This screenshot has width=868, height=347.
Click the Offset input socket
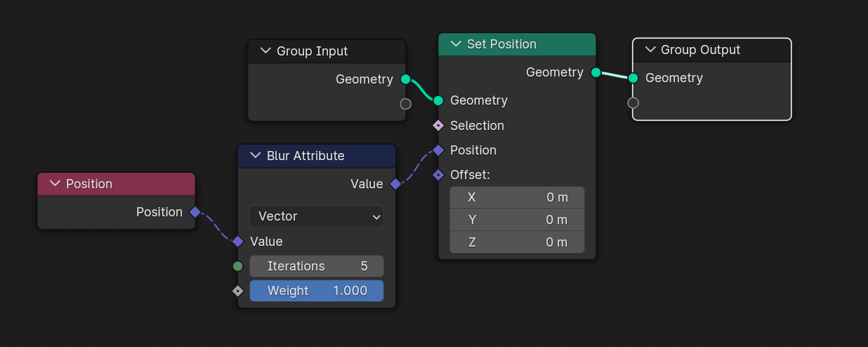coord(438,175)
